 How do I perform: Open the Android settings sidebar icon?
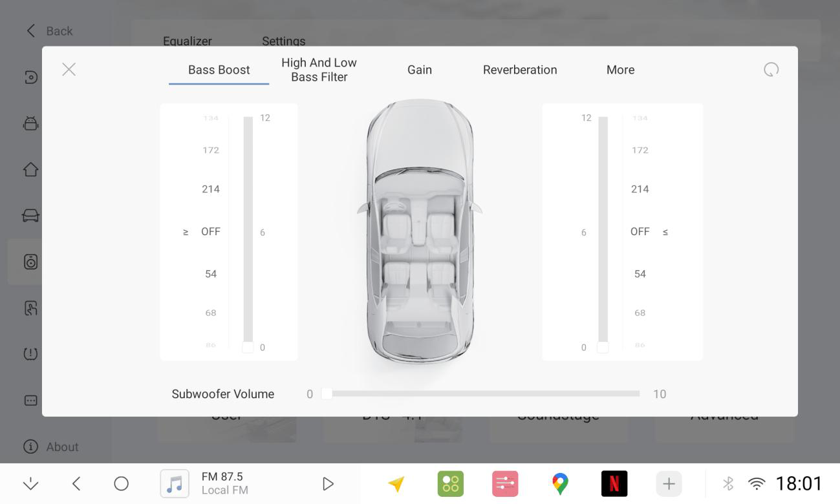30,123
